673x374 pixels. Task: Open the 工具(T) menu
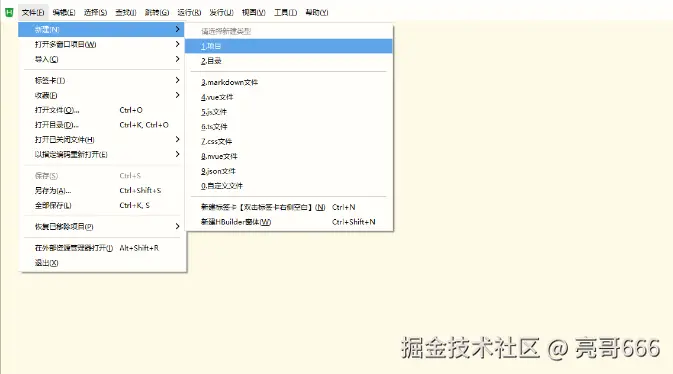point(285,12)
